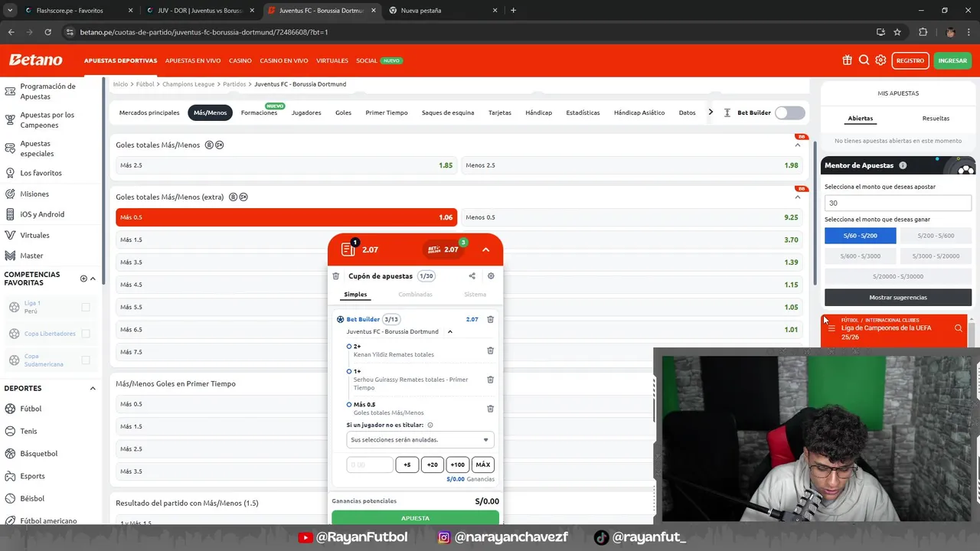Collapse the Deportes sidebar section

pos(93,388)
